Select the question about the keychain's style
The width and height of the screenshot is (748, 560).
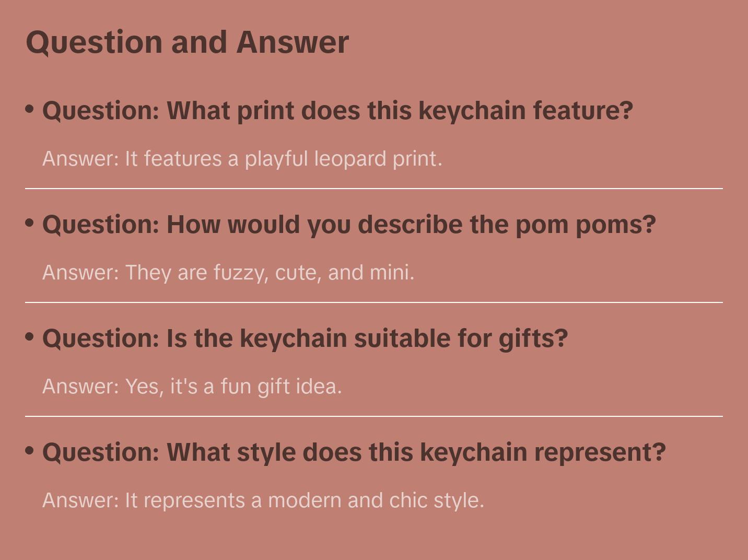pos(354,452)
